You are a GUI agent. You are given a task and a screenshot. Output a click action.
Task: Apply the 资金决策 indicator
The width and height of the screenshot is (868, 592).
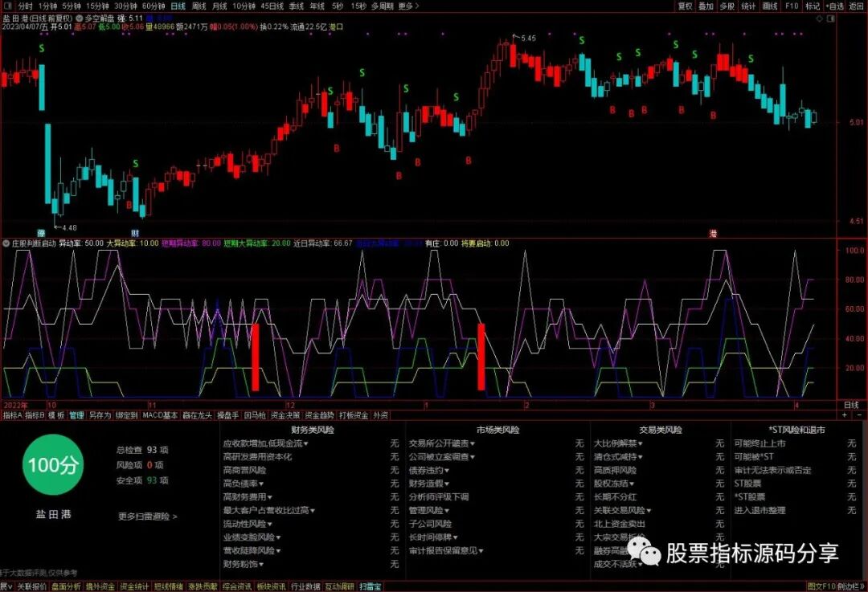coord(285,415)
